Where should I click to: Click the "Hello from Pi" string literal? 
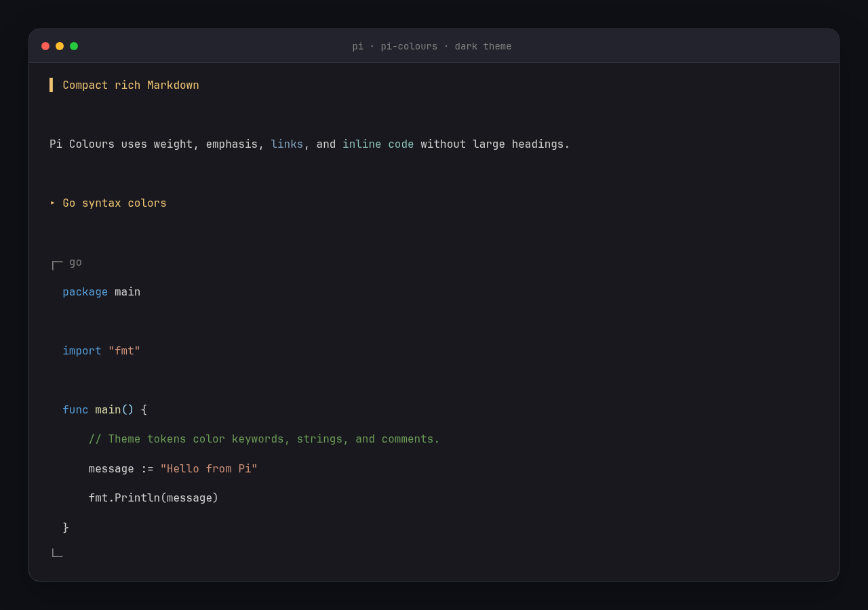(209, 469)
